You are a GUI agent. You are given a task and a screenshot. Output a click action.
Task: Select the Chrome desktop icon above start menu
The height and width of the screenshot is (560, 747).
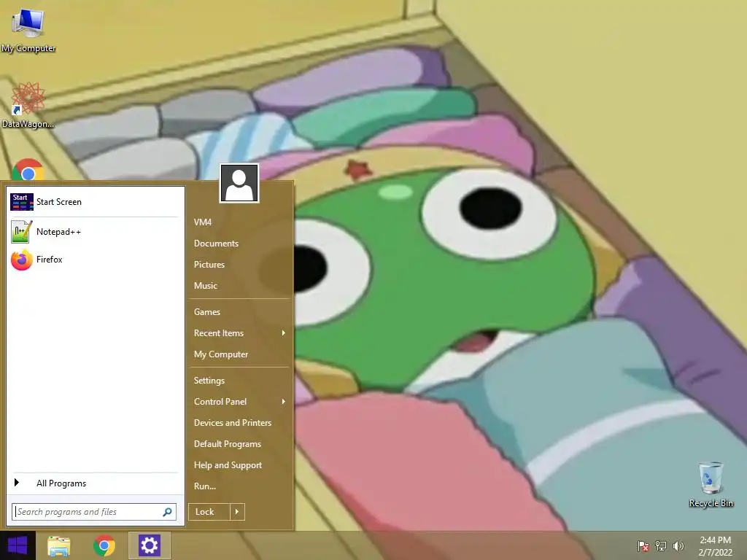tap(28, 170)
